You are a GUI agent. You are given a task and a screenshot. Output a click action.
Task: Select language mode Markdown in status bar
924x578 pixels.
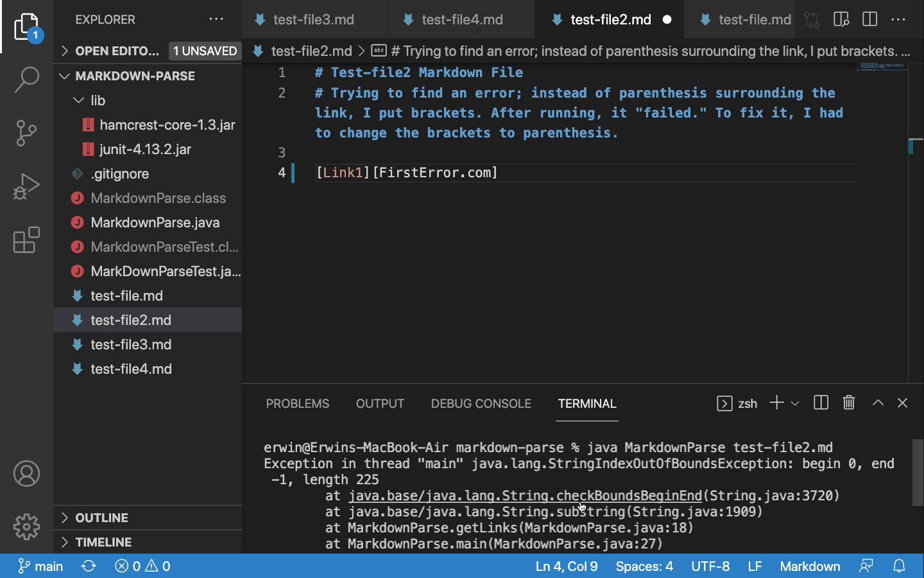(810, 566)
